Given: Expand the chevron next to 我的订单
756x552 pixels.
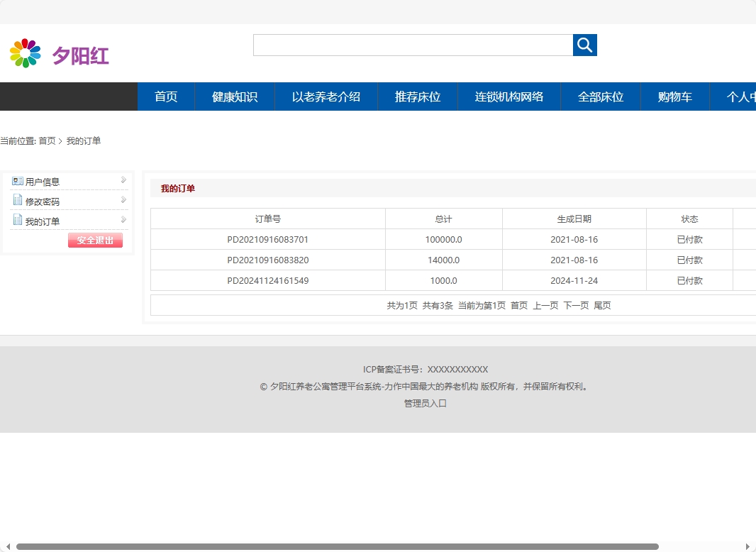Looking at the screenshot, I should [123, 219].
